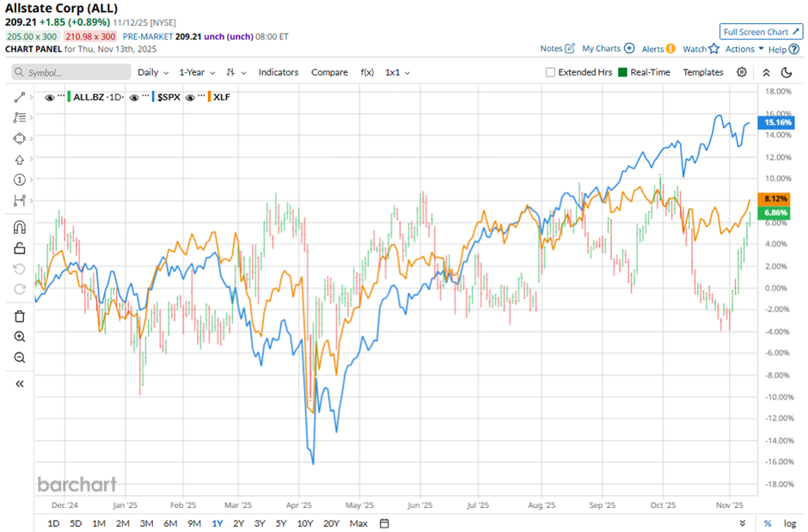This screenshot has width=808, height=532.
Task: Open the date range calendar icon
Action: tap(384, 523)
